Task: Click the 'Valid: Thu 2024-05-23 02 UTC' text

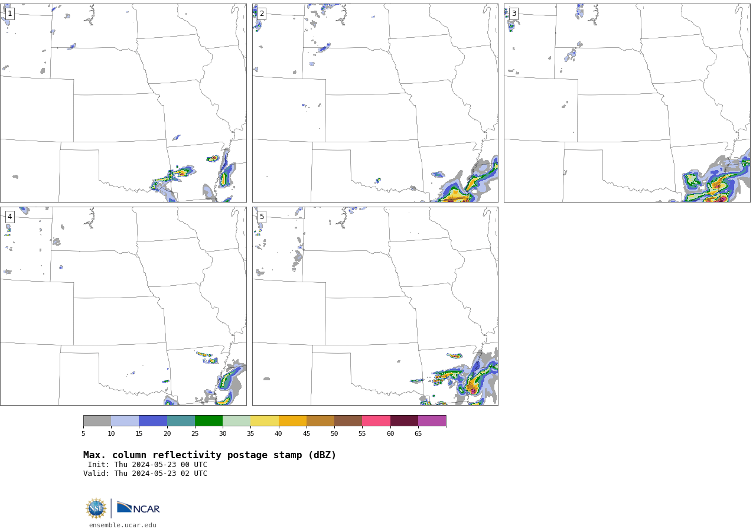Action: tap(145, 474)
